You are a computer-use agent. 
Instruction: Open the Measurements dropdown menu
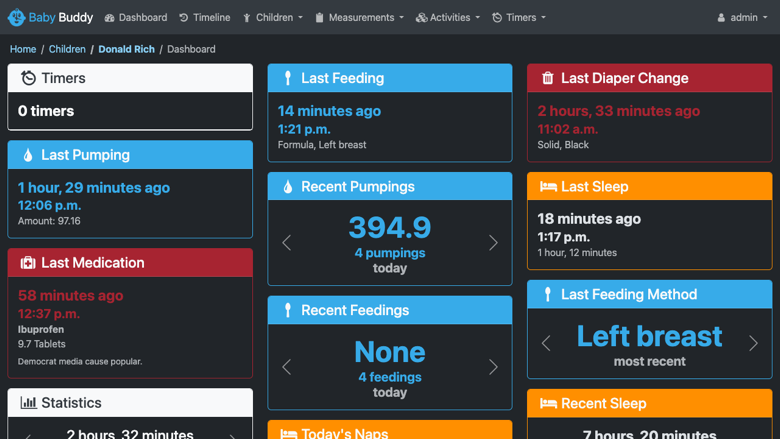[x=359, y=18]
